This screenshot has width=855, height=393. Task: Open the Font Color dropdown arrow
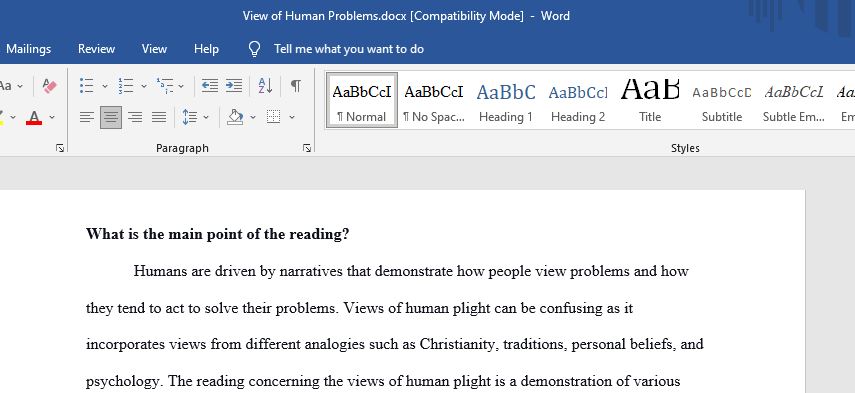click(x=52, y=117)
